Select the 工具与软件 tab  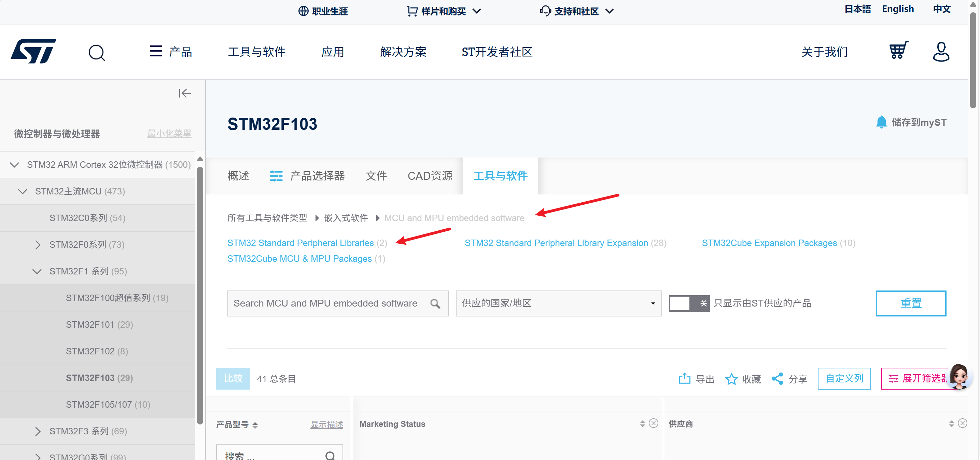click(x=500, y=176)
